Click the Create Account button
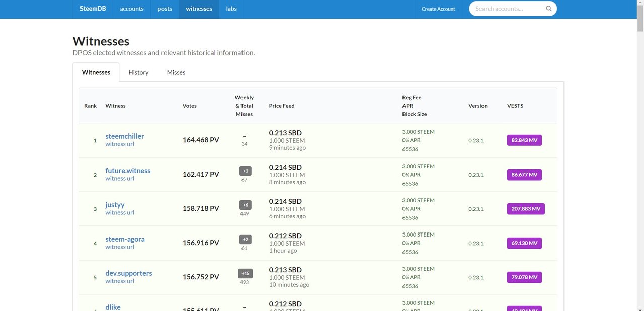644x311 pixels. pos(438,9)
